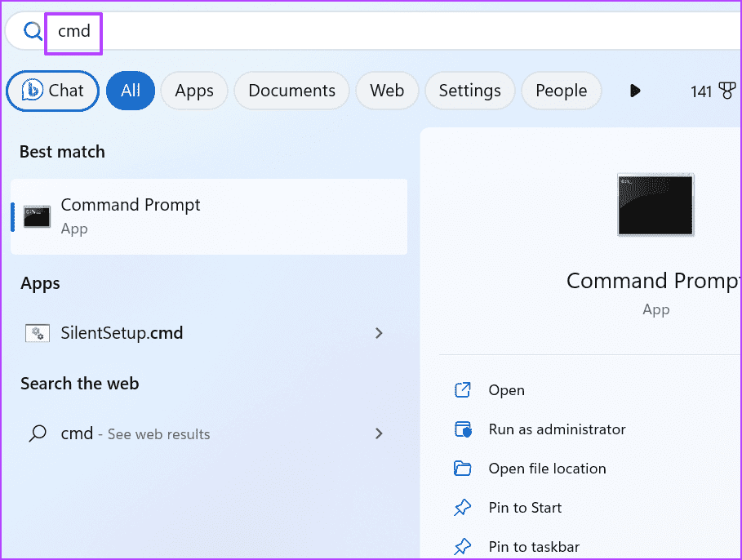Switch to the Documents filter tab
Image resolution: width=742 pixels, height=560 pixels.
pyautogui.click(x=292, y=91)
